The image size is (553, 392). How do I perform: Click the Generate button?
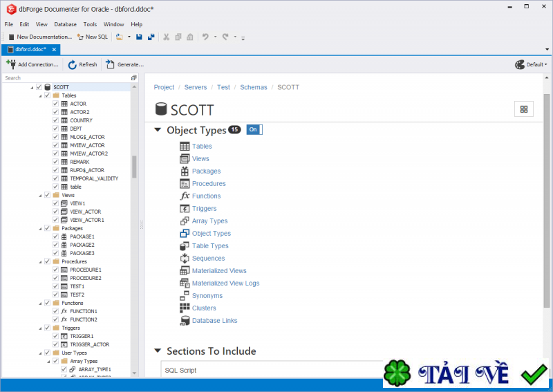tap(125, 64)
